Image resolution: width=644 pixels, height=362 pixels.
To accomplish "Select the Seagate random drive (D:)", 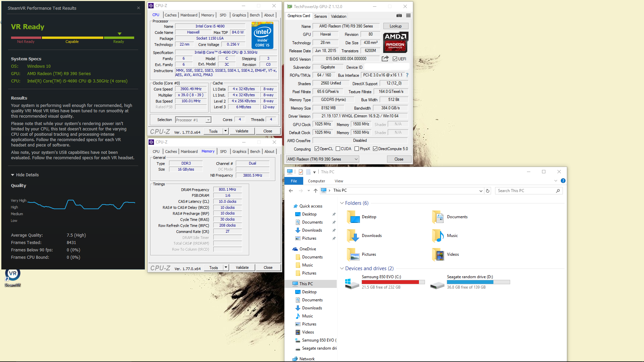I will point(470,282).
